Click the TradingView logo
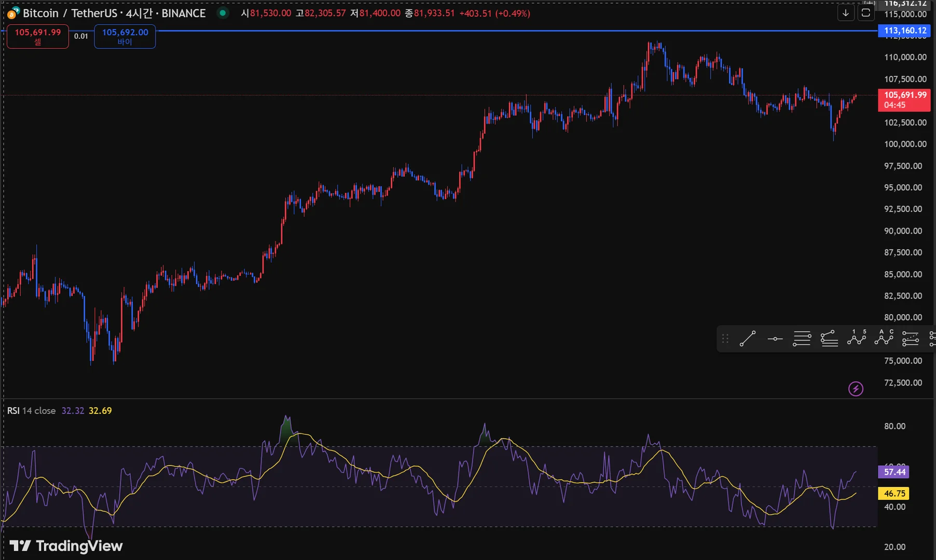Viewport: 936px width, 560px height. point(66,545)
